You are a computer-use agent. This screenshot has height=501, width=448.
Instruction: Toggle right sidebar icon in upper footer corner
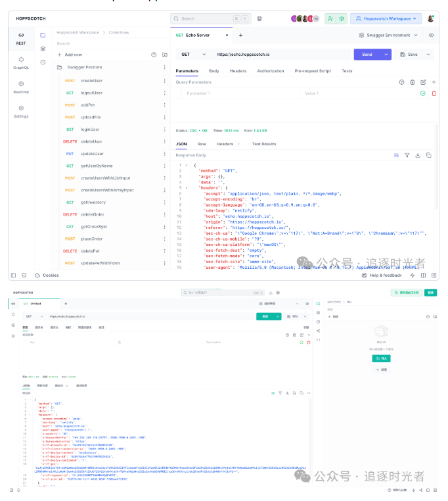coord(434,275)
